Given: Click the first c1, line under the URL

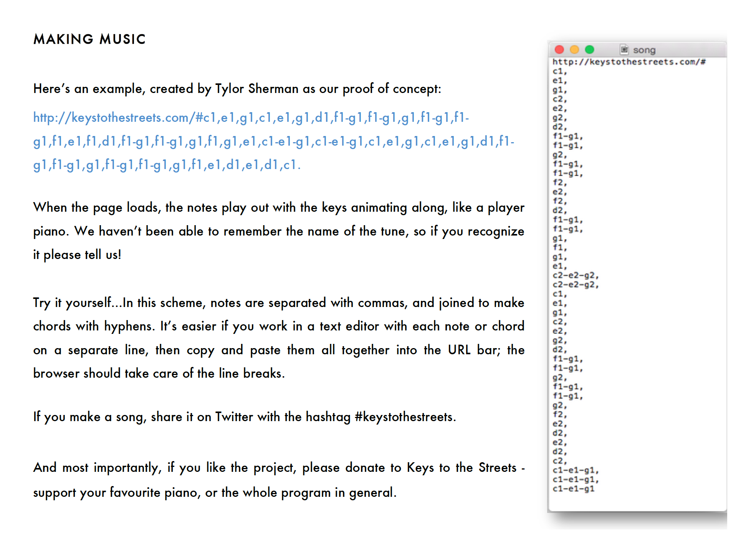Looking at the screenshot, I should [559, 71].
